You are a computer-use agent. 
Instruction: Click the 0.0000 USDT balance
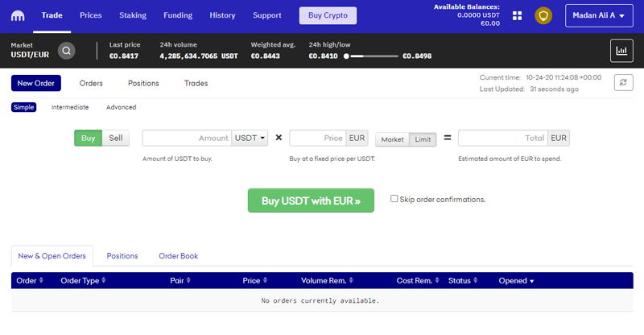(x=478, y=15)
